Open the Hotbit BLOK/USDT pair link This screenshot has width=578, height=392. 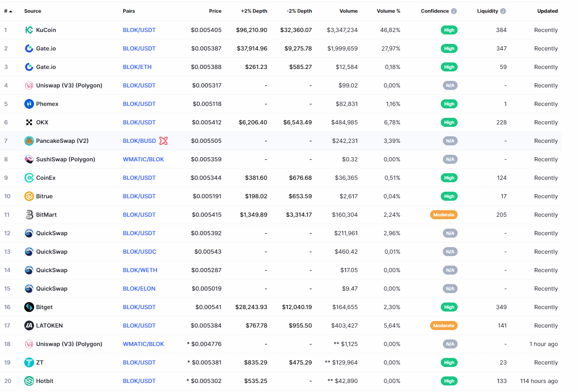tap(139, 381)
